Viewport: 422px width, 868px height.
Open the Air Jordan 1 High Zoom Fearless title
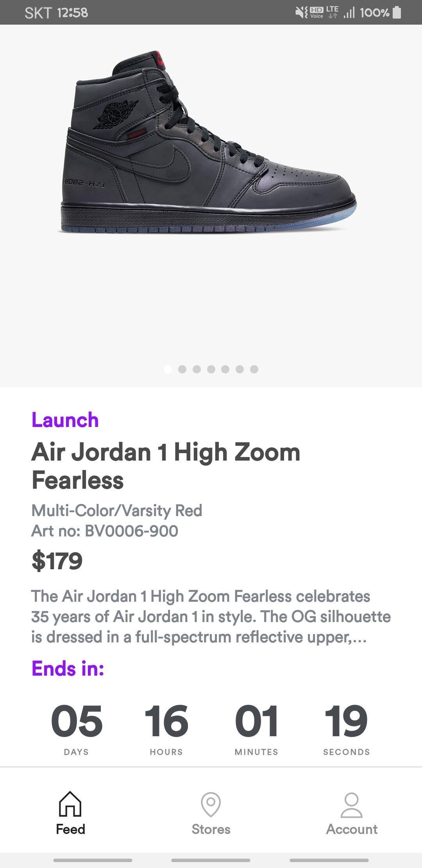pos(166,466)
